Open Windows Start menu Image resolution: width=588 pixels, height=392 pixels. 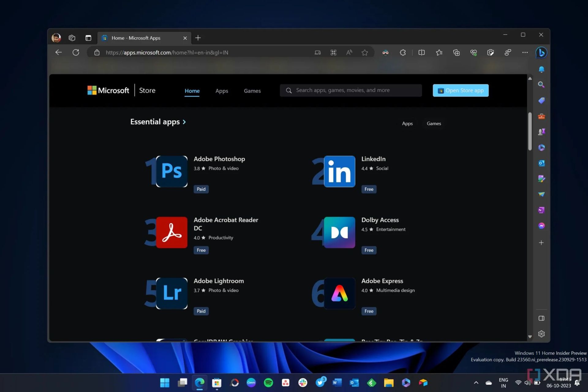tap(165, 383)
